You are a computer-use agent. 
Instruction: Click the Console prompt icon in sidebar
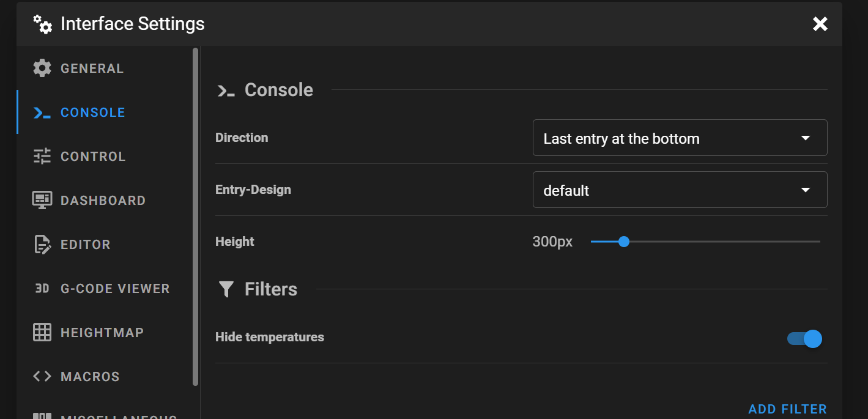pos(42,113)
